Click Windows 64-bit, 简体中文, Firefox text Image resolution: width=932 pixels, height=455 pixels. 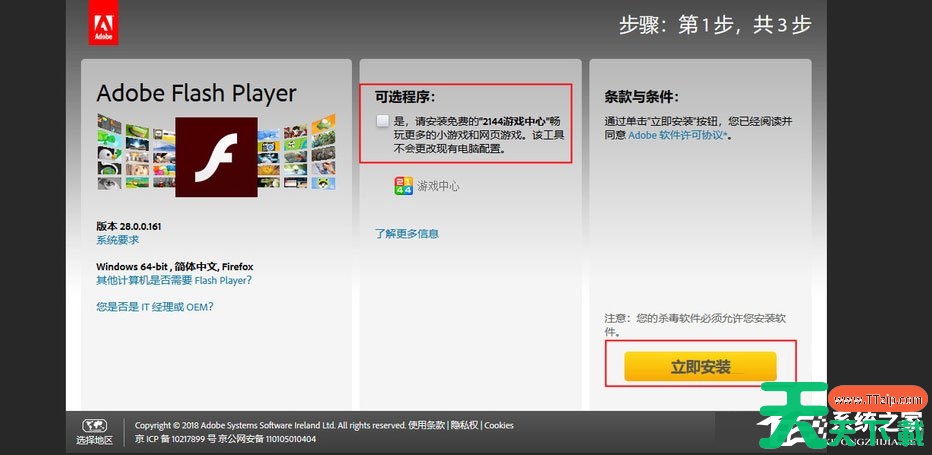click(175, 267)
